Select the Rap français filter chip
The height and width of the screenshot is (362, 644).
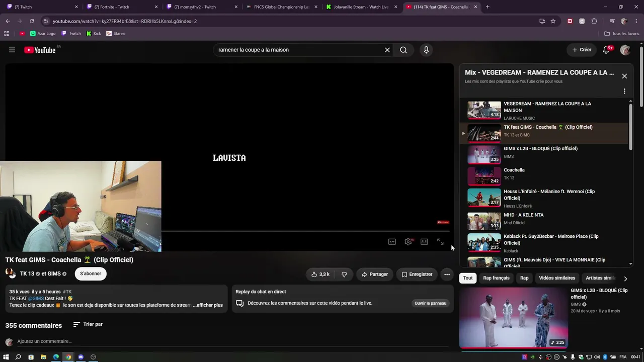(x=496, y=278)
